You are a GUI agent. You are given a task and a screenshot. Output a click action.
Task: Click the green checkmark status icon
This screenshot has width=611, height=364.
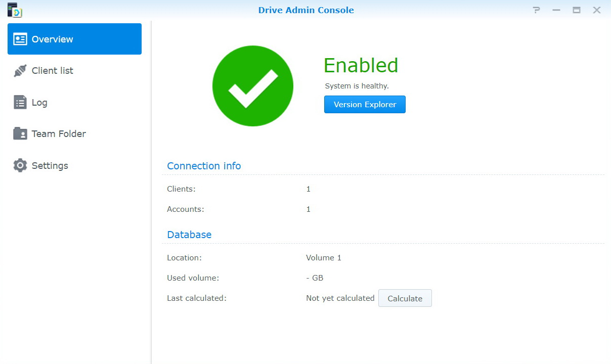[x=253, y=86]
